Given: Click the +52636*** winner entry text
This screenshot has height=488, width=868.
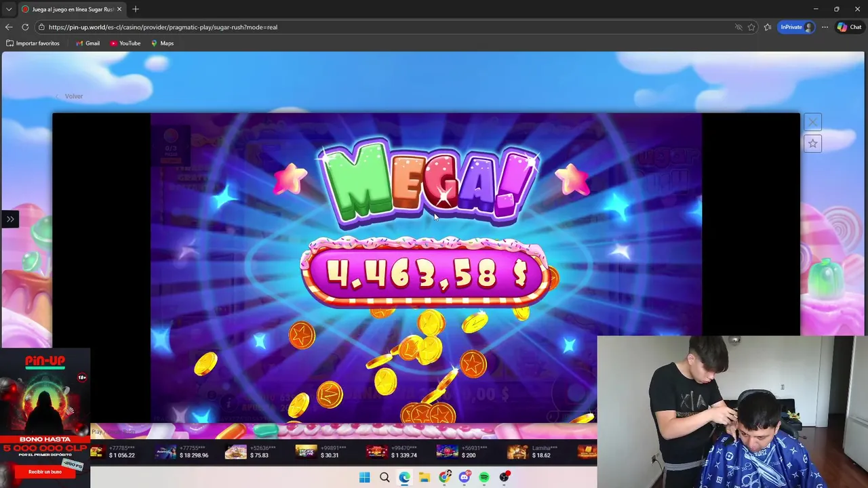Looking at the screenshot, I should coord(263,448).
